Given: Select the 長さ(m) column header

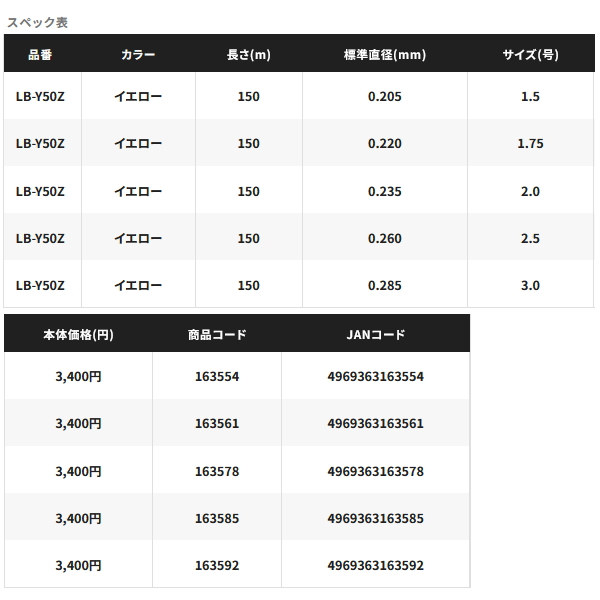Looking at the screenshot, I should [x=248, y=55].
